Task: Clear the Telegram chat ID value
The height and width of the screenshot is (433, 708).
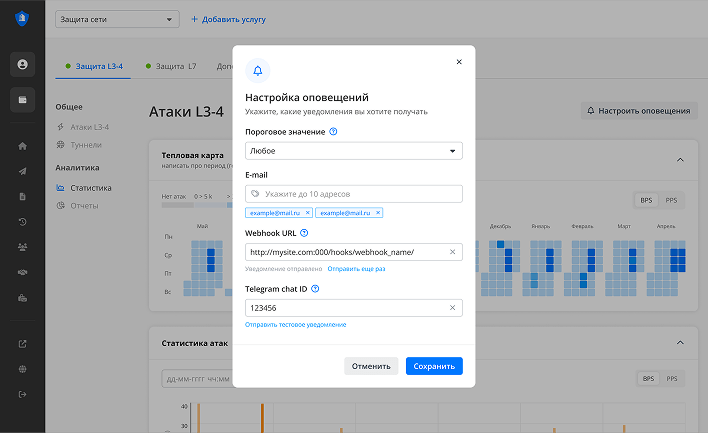Action: (452, 308)
